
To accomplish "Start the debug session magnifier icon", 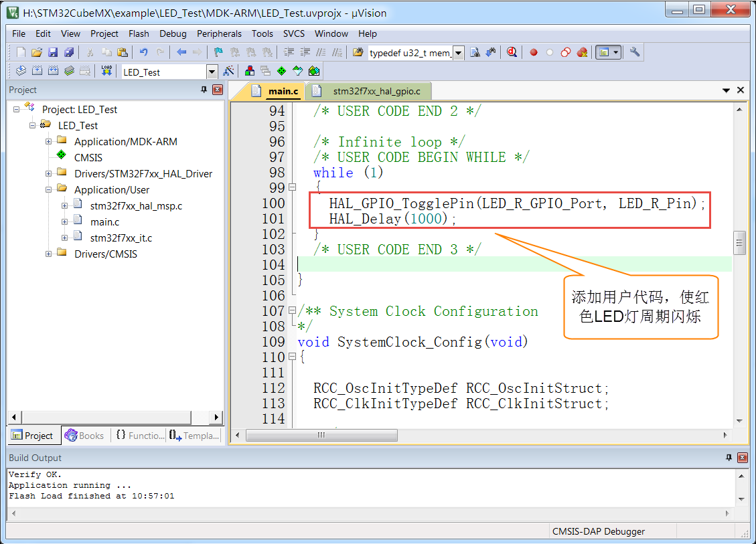I will coord(512,52).
